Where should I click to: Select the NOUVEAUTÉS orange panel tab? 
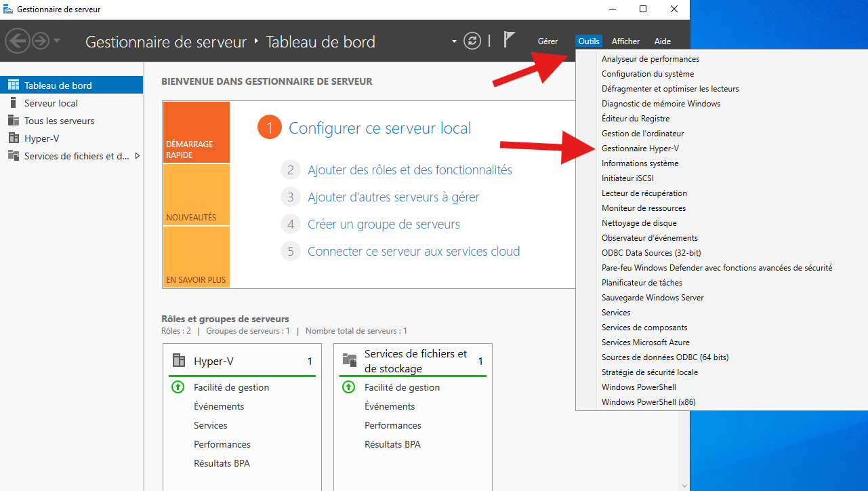(x=196, y=195)
